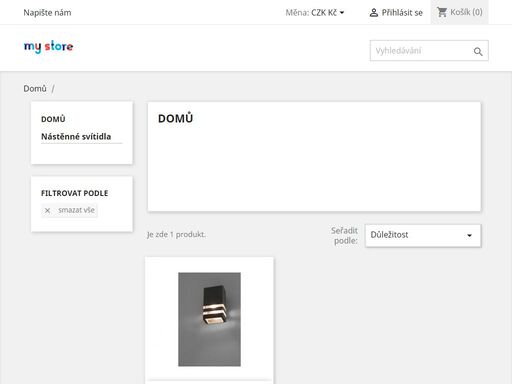The image size is (512, 384).
Task: Click the smazat vše filter button
Action: (69, 210)
